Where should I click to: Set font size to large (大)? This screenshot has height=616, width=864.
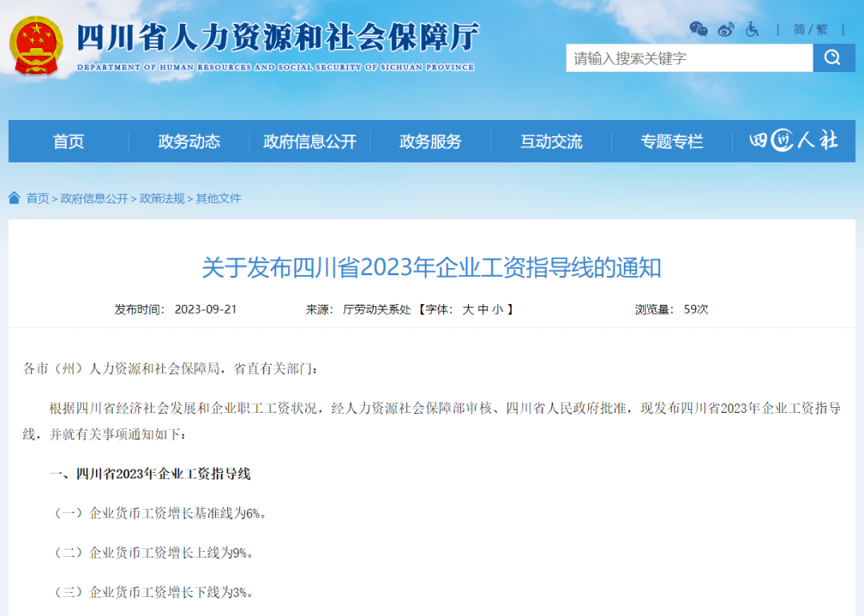[468, 309]
